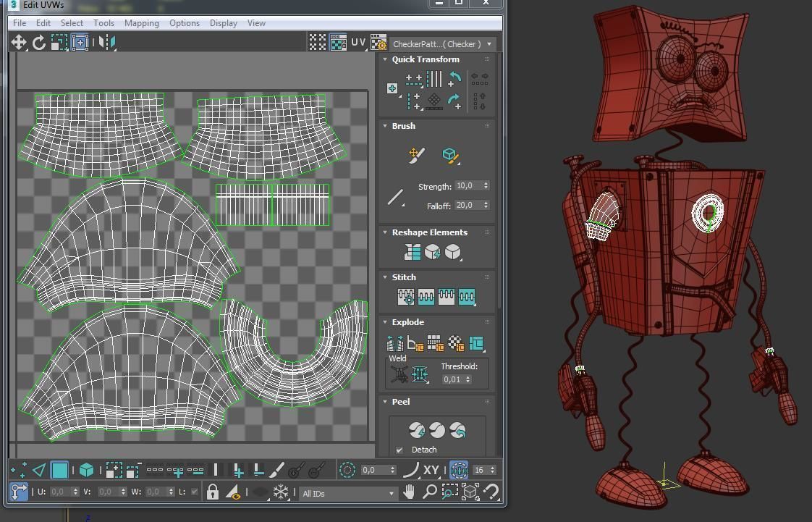Viewport: 812px width, 522px height.
Task: Open the All IDs material dropdown
Action: [348, 493]
